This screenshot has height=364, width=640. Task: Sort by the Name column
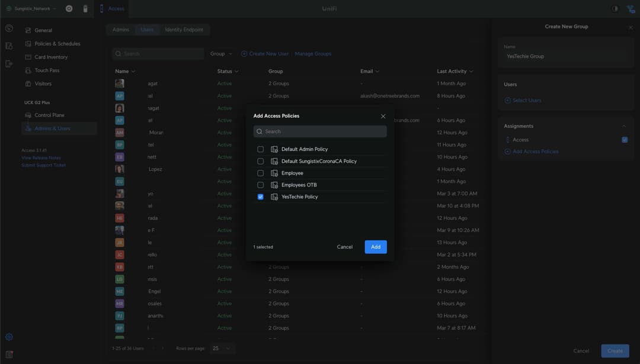click(125, 72)
